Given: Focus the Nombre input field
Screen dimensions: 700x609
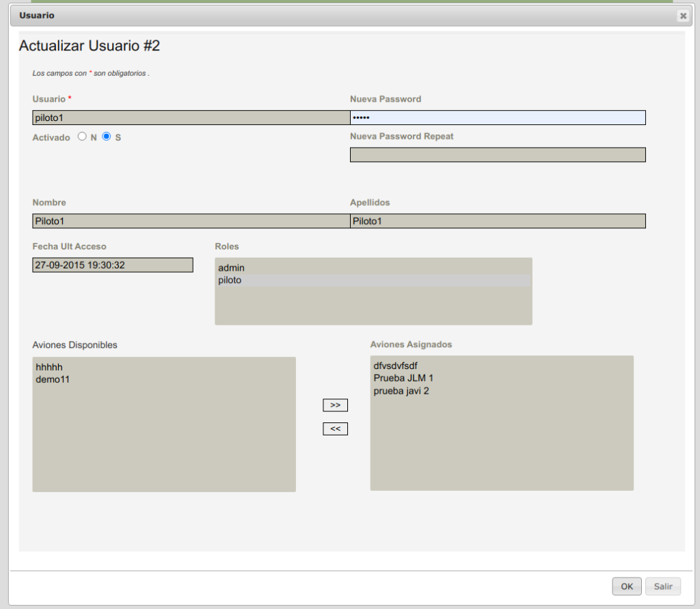Looking at the screenshot, I should tap(191, 221).
